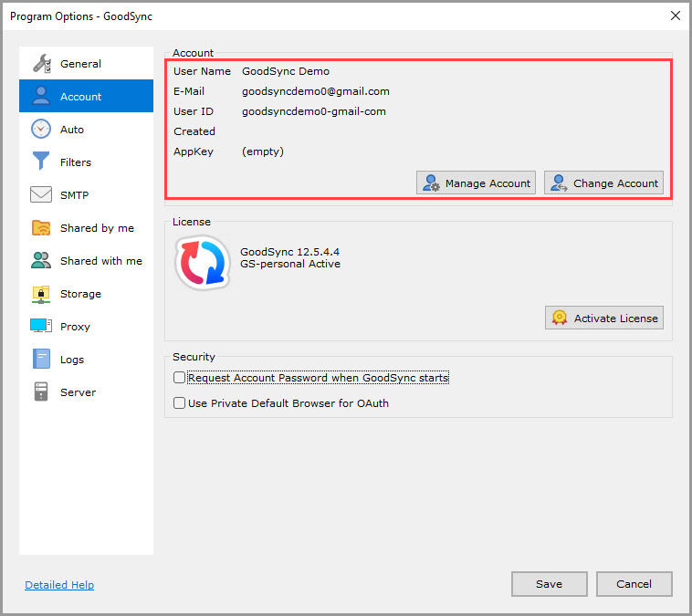Screen dimensions: 692x616
Task: Click the user name GoodSync Demo
Action: 286,71
